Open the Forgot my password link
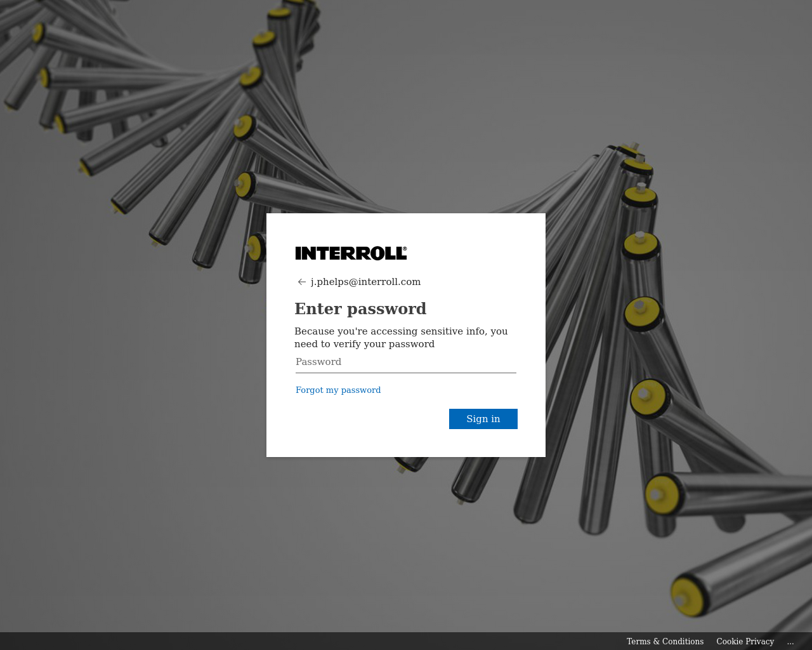 (x=338, y=390)
